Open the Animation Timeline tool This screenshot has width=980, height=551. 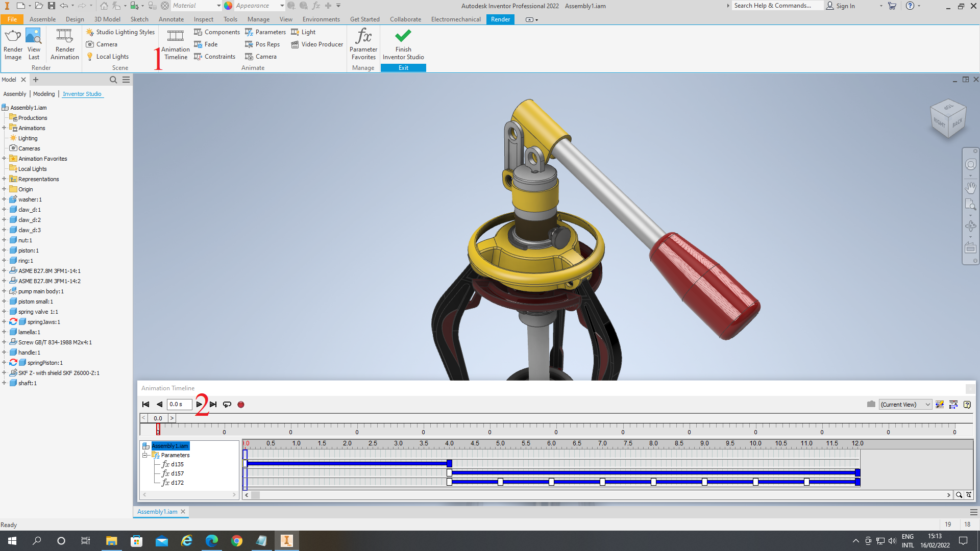[x=176, y=44]
